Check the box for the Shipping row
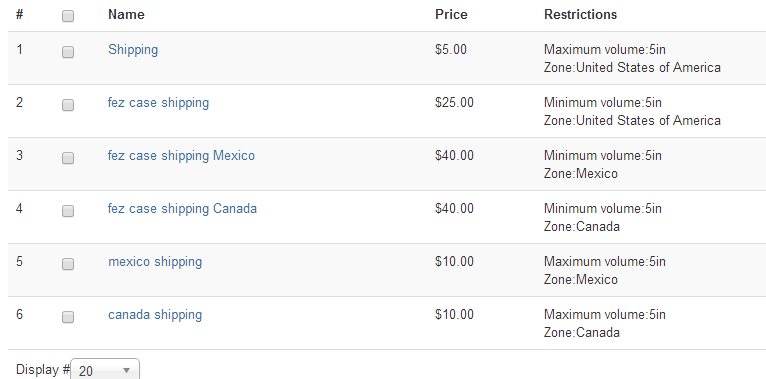The height and width of the screenshot is (379, 766). (68, 52)
